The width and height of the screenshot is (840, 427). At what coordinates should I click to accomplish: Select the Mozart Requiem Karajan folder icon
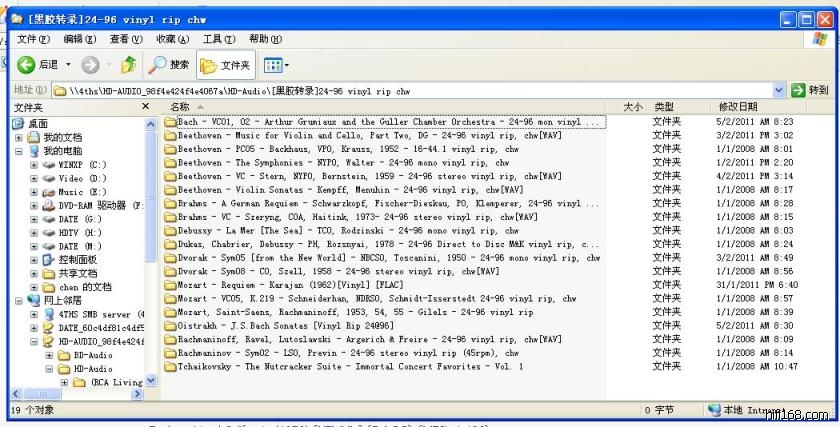[x=170, y=285]
